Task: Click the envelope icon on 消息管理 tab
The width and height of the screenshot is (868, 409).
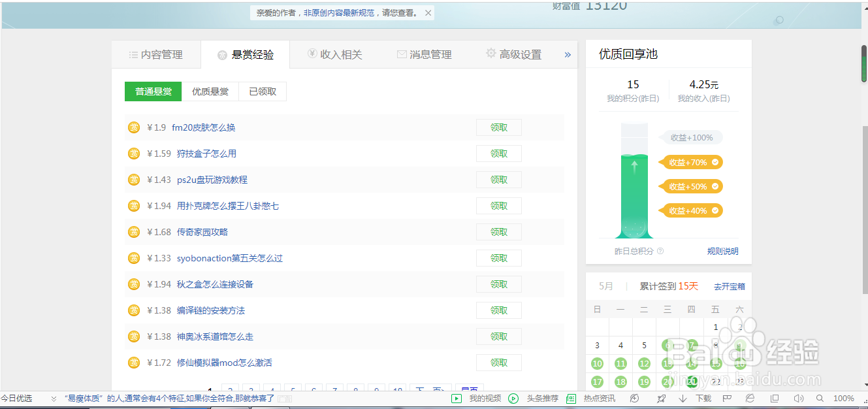Action: (401, 54)
